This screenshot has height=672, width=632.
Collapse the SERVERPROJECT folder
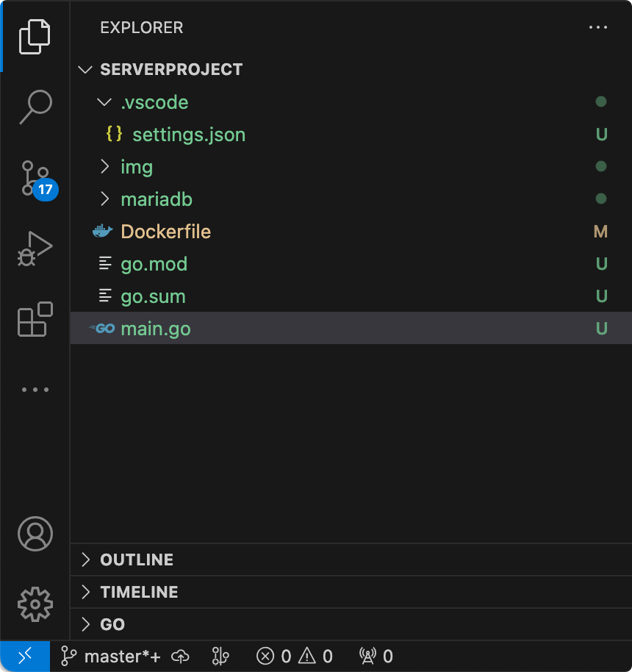tap(85, 69)
